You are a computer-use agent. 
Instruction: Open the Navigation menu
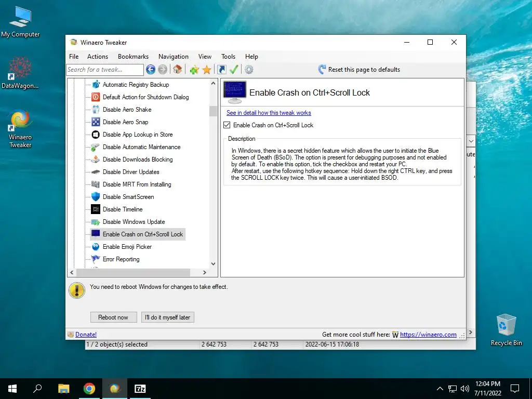174,57
